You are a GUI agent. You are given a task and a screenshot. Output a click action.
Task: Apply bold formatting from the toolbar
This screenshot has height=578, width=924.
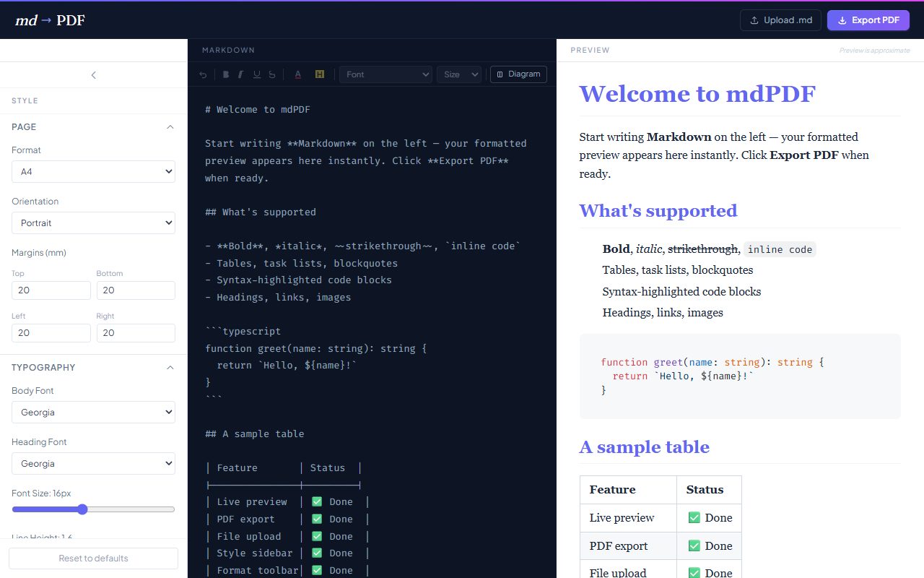(x=226, y=74)
